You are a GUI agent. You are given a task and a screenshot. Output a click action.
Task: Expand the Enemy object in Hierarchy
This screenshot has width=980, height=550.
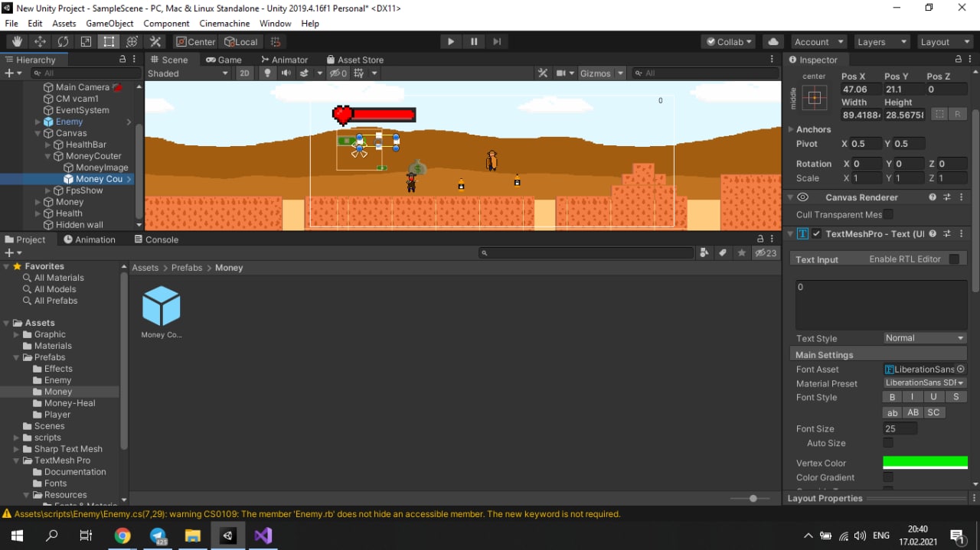(x=38, y=122)
